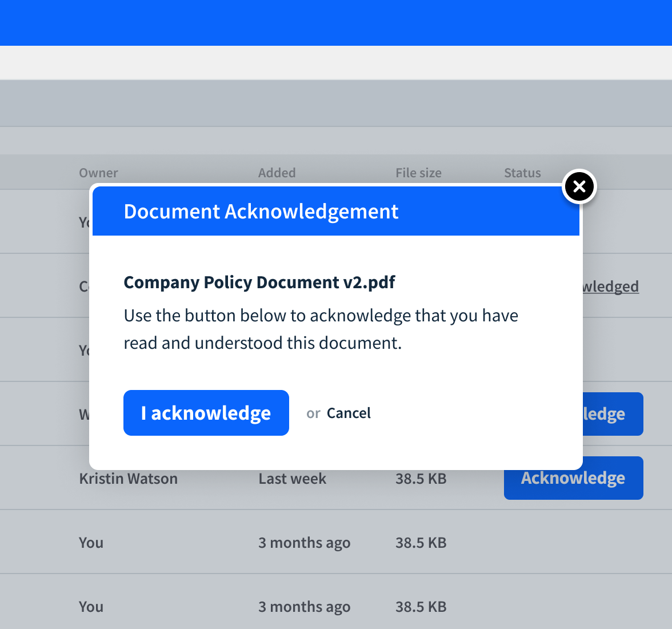Click the Cancel link in the dialog
Viewport: 672px width, 629px height.
click(x=349, y=413)
